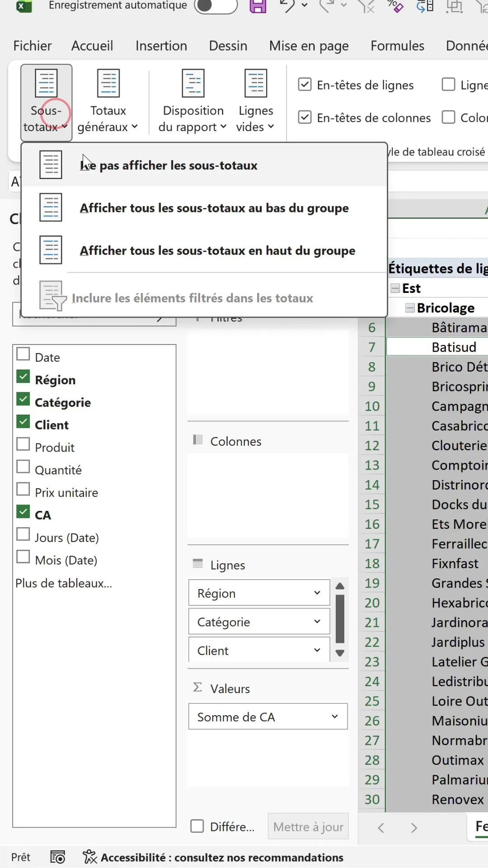Click row header 25
The height and width of the screenshot is (868, 488).
coord(372,701)
